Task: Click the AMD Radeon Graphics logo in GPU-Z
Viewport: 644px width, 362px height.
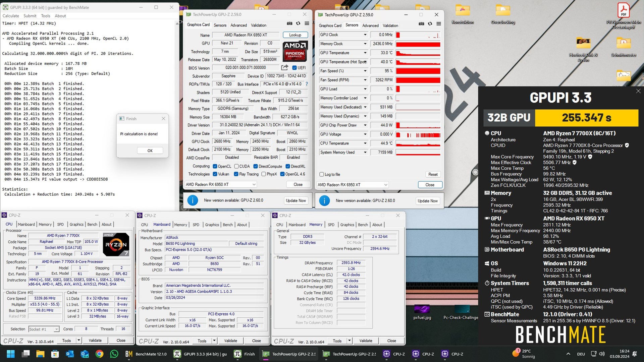Action: click(295, 52)
